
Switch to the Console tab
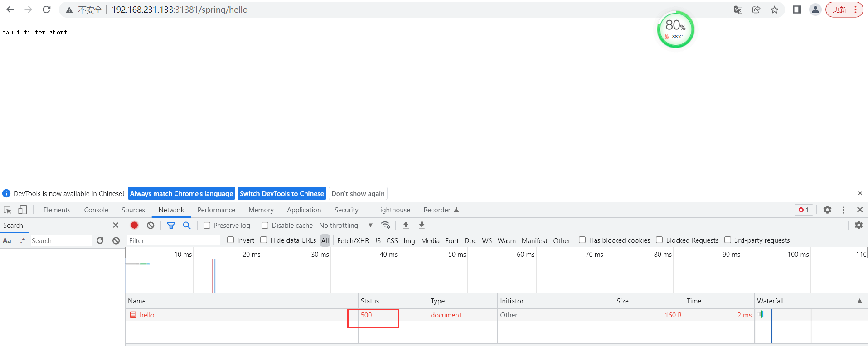point(96,210)
